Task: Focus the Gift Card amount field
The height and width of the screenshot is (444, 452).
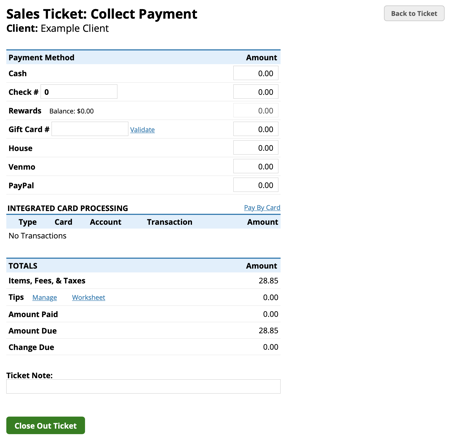Action: click(256, 129)
